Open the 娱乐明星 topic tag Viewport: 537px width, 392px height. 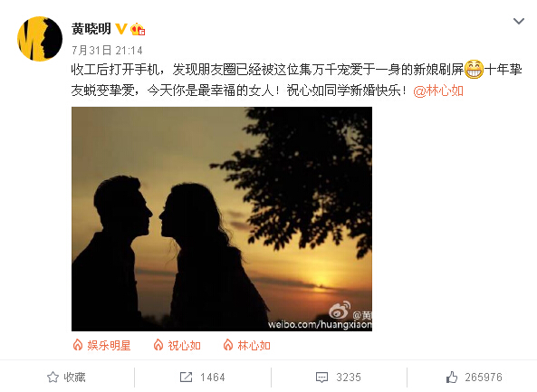pos(109,346)
